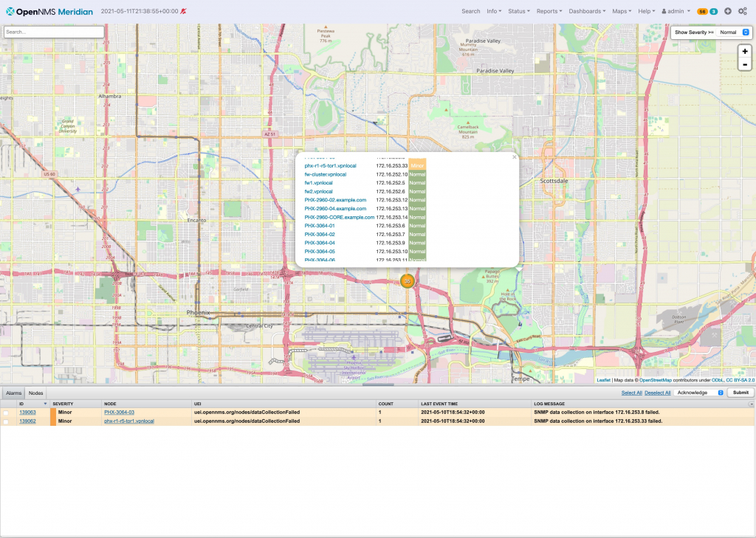The width and height of the screenshot is (756, 538).
Task: Zoom in using the map plus control
Action: [x=744, y=51]
